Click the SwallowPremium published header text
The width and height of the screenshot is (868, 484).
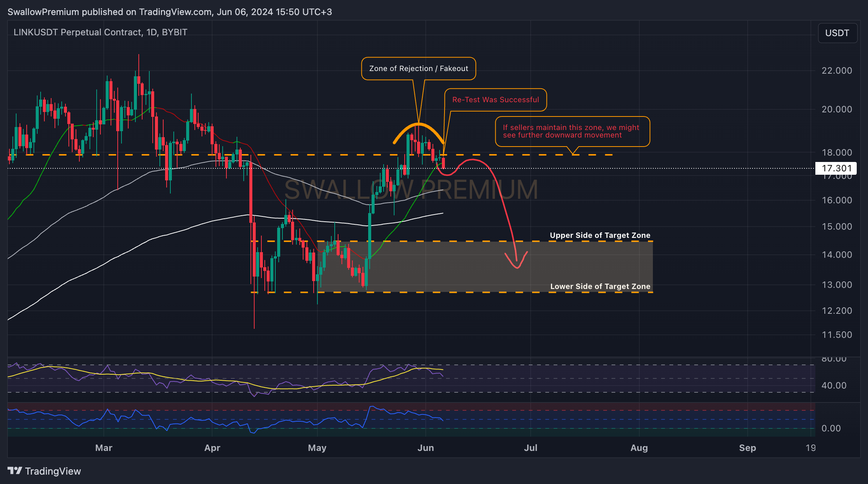point(170,12)
